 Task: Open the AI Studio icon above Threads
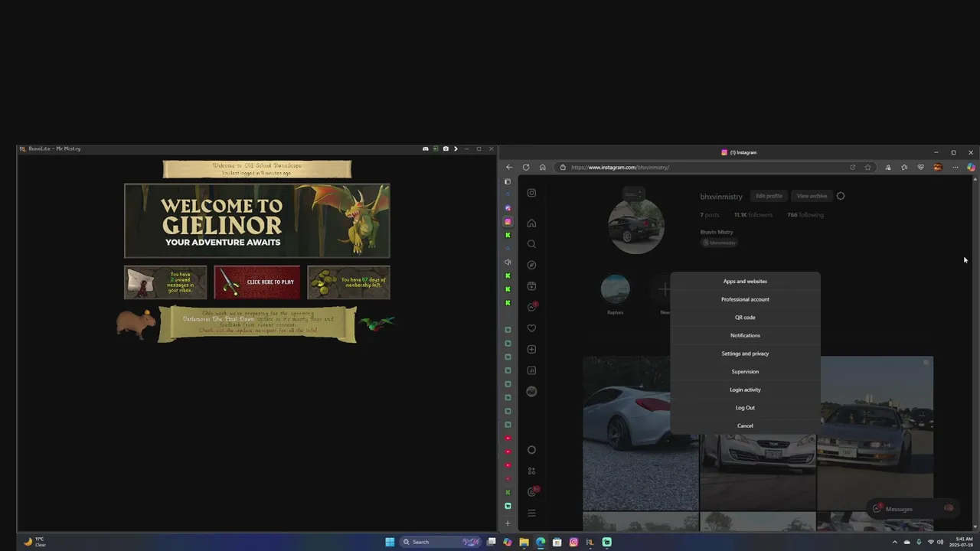tap(531, 471)
